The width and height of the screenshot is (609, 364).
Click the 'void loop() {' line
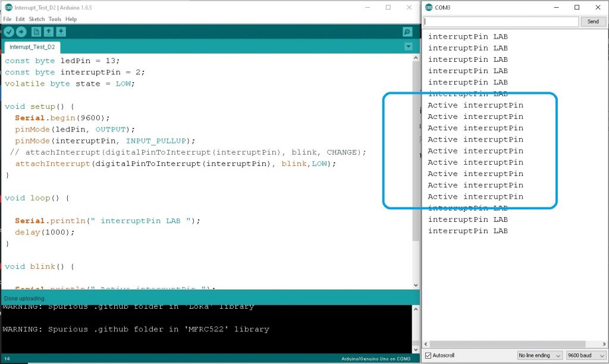(x=37, y=198)
